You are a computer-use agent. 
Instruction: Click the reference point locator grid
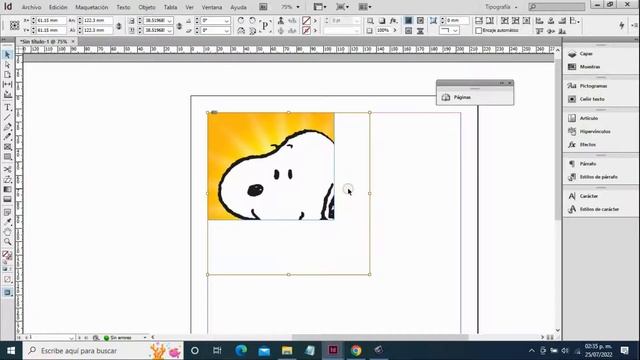(x=15, y=25)
